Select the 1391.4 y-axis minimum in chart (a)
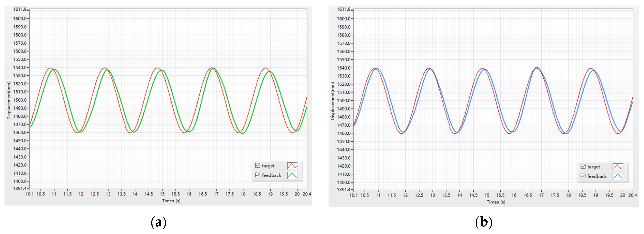 [x=20, y=188]
